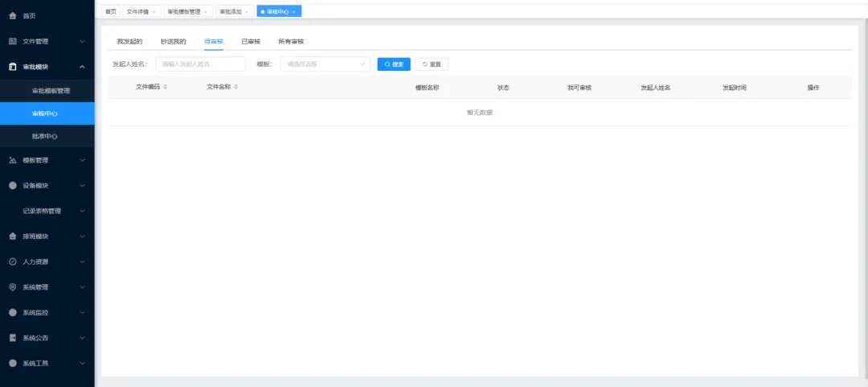This screenshot has width=868, height=387.
Task: Close the 文件详情 tab
Action: point(154,11)
